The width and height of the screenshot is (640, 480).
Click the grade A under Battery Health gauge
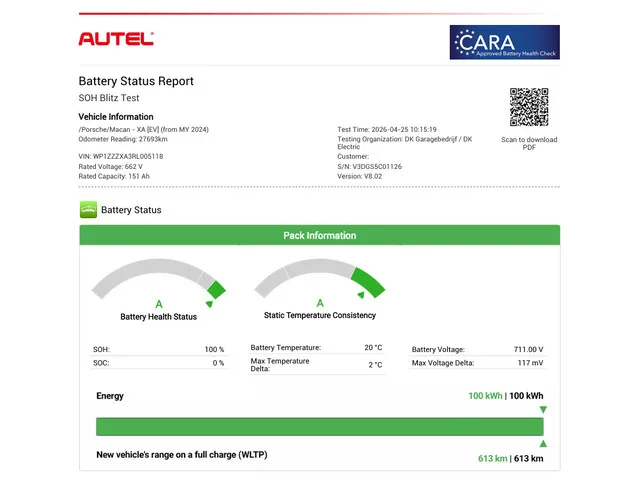tap(158, 304)
